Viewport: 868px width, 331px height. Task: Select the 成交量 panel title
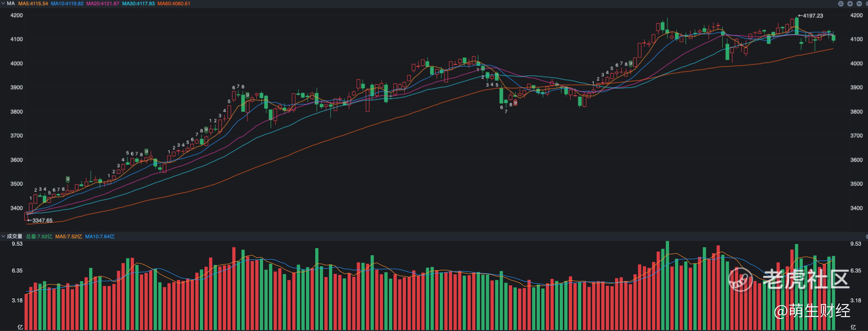point(14,236)
